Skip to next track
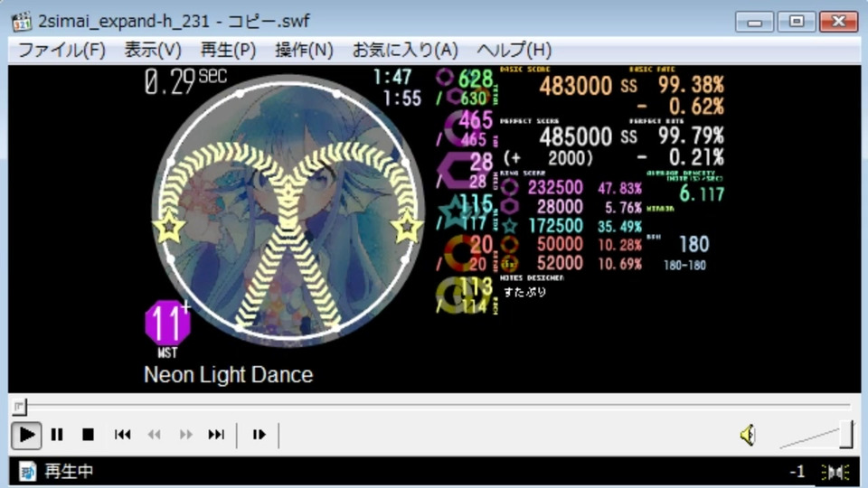This screenshot has height=488, width=868. (216, 435)
